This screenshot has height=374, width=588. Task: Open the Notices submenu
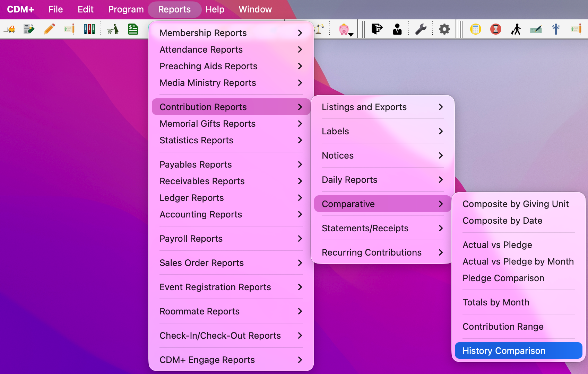click(382, 155)
